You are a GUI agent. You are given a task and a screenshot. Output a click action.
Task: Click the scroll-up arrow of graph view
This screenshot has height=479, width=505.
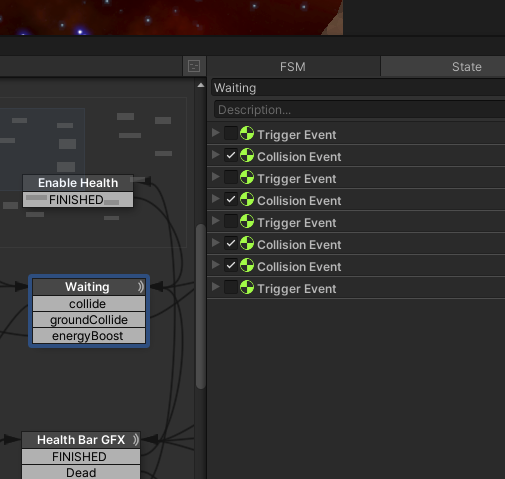[x=201, y=85]
